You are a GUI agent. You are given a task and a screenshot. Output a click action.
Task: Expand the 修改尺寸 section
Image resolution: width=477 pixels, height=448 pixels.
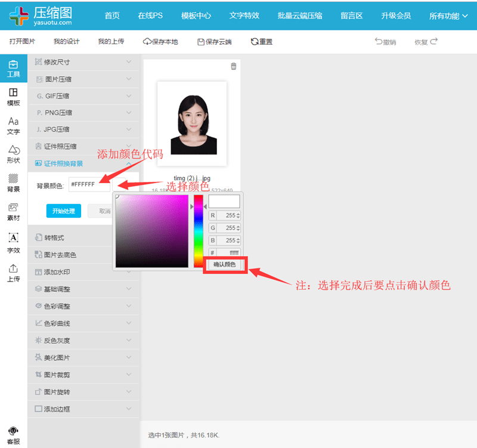[x=83, y=62]
